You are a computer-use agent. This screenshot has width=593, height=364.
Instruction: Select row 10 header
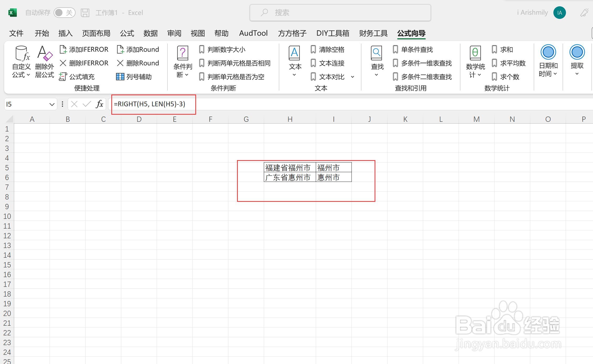tap(7, 216)
